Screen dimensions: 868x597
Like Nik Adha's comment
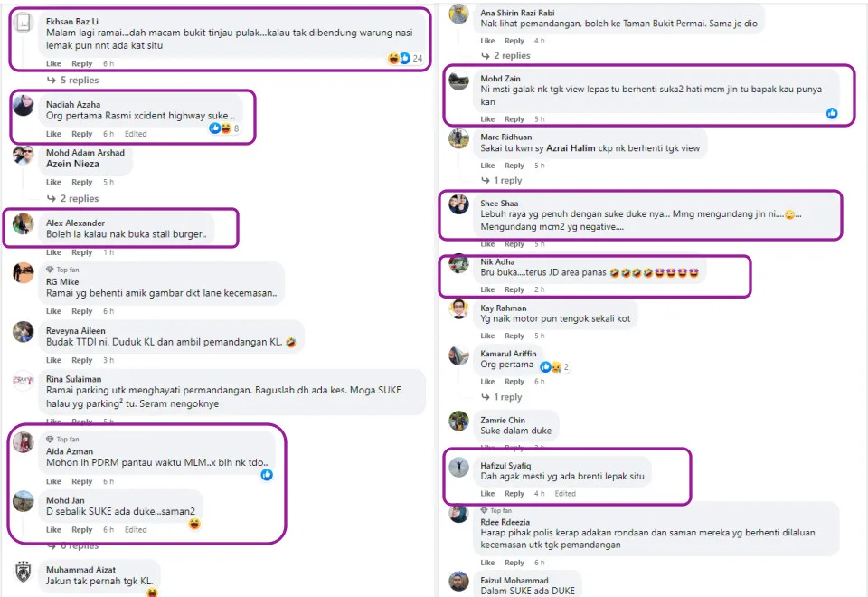[487, 289]
